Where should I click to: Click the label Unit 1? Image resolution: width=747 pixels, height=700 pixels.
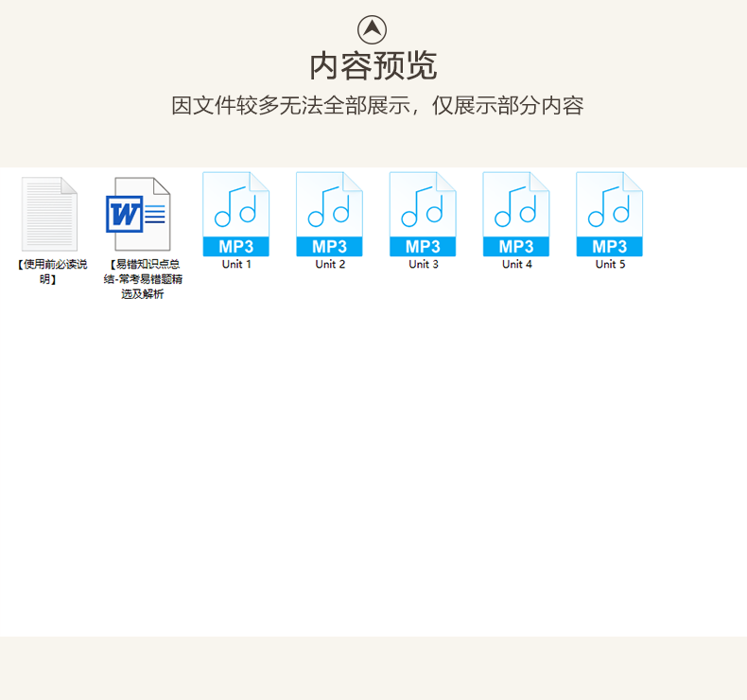236,264
